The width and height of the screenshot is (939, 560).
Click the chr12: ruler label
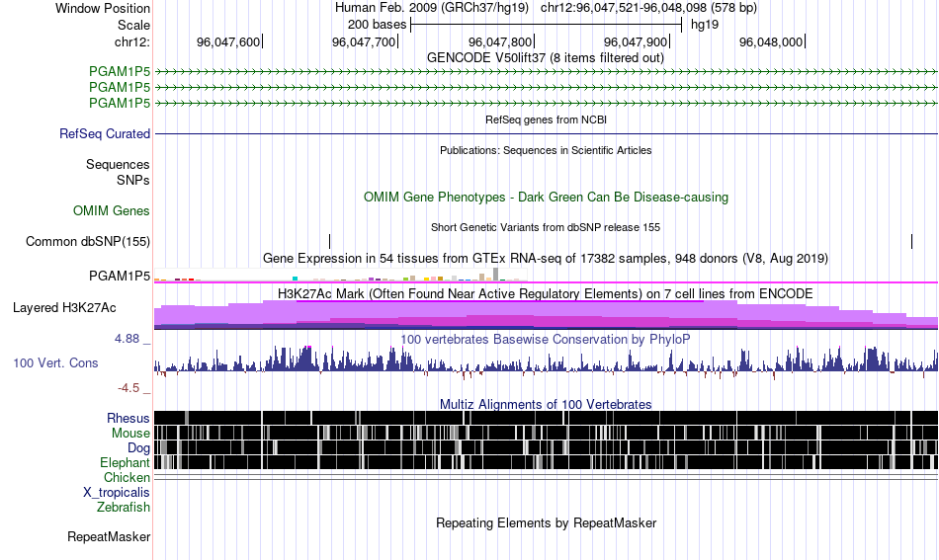[x=131, y=41]
